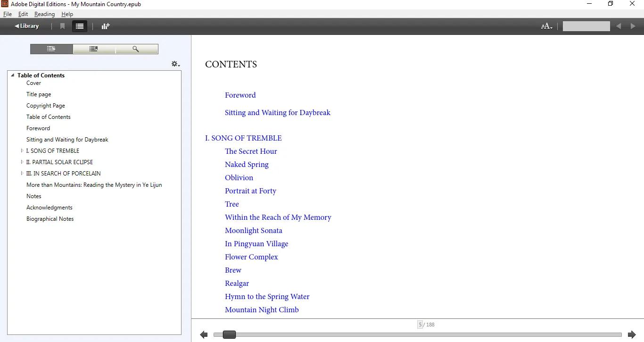Click the search field in the toolbar
Viewport: 644px width, 342px height.
(586, 26)
